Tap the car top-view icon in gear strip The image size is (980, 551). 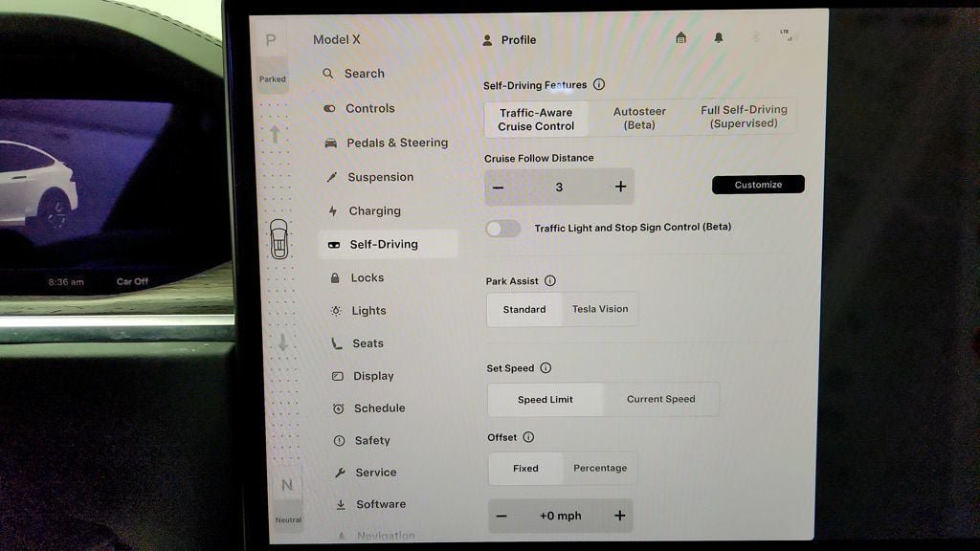pos(278,238)
